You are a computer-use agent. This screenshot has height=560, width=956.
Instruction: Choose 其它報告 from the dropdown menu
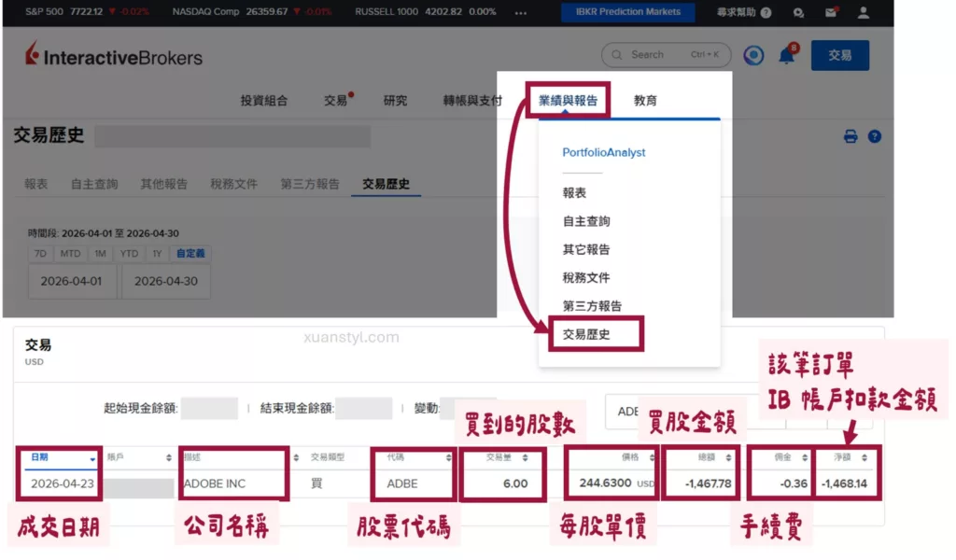click(586, 249)
